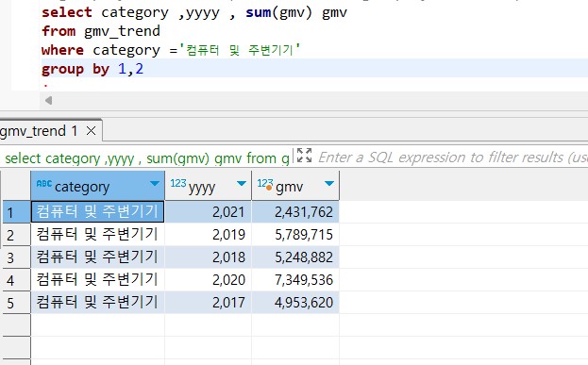
Task: Click the select statement line in editor
Action: tap(194, 12)
